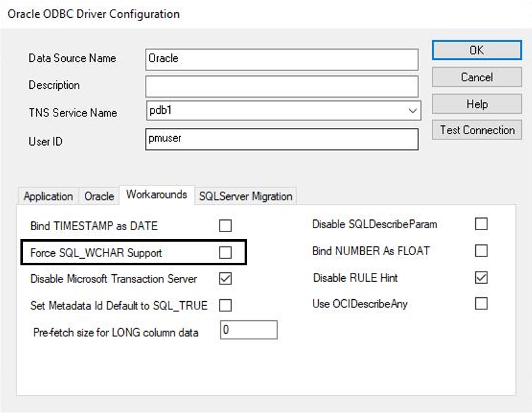Open Help for driver configuration
Viewport: 532px width, 413px height.
point(476,104)
